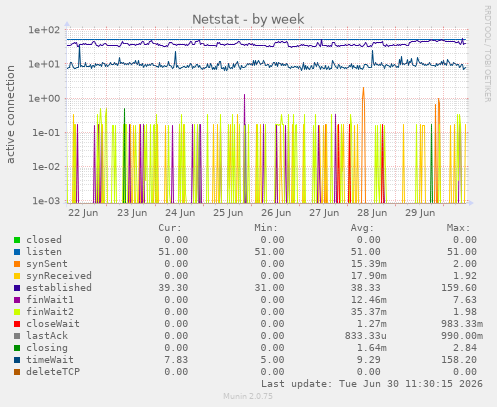Click the 'timeWait' legend label
Image resolution: width=497 pixels, height=407 pixels.
[50, 360]
